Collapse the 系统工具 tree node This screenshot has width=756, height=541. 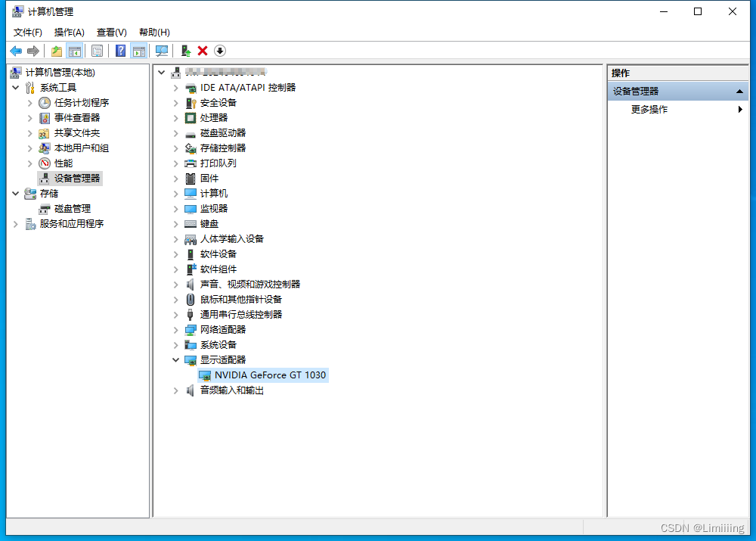[15, 87]
